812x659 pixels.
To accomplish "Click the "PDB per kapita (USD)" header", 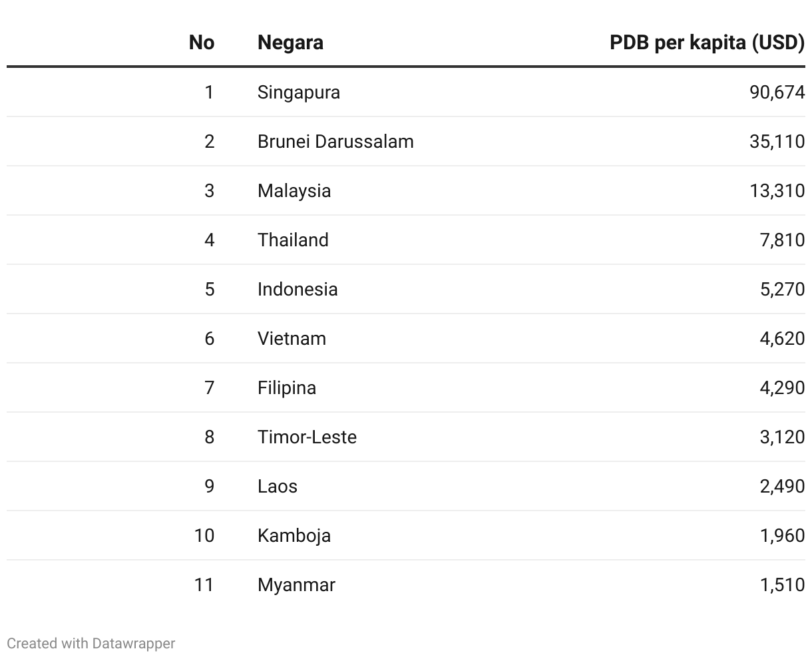I will coord(708,43).
